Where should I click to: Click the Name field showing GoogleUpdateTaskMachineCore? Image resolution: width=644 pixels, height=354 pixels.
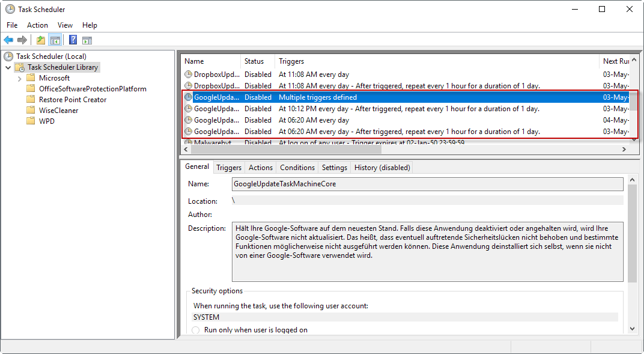tap(428, 184)
